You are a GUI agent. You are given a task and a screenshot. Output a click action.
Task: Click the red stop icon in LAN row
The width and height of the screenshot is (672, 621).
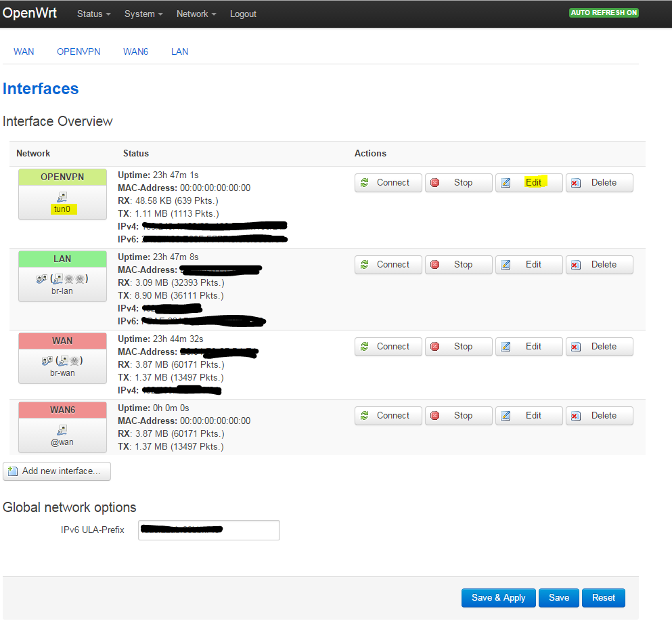(435, 265)
